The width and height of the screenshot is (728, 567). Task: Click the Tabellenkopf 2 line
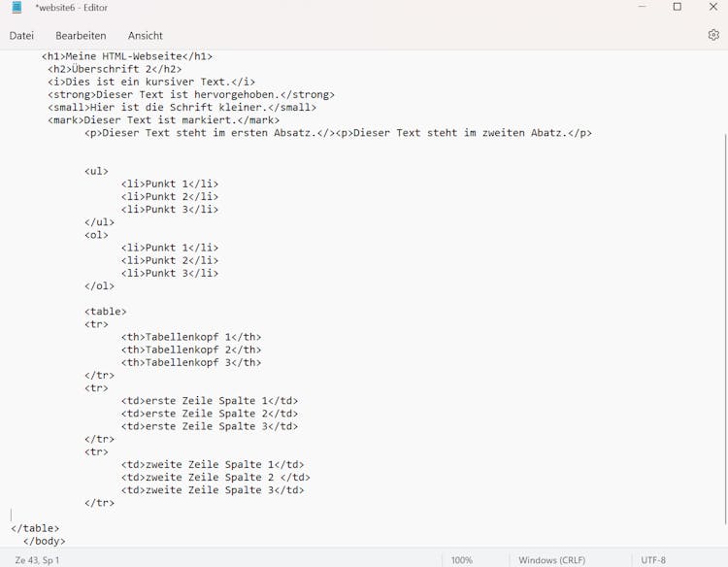(x=191, y=350)
